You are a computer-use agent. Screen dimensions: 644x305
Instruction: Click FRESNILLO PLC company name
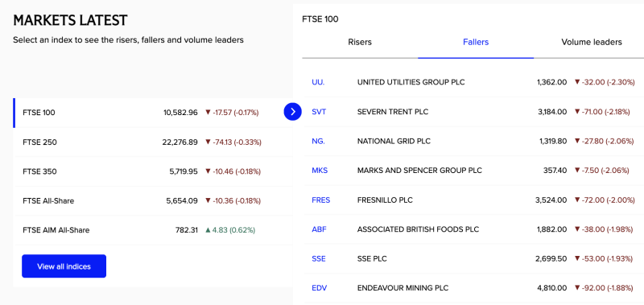(385, 200)
